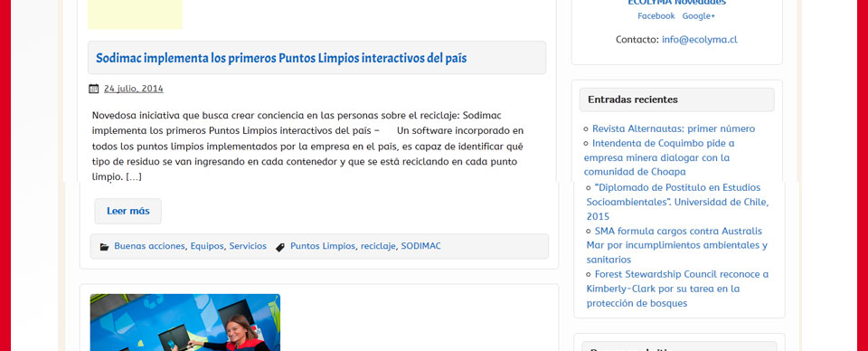The height and width of the screenshot is (351, 868).
Task: Open the Forest Stewardship Council entry
Action: coord(677,289)
